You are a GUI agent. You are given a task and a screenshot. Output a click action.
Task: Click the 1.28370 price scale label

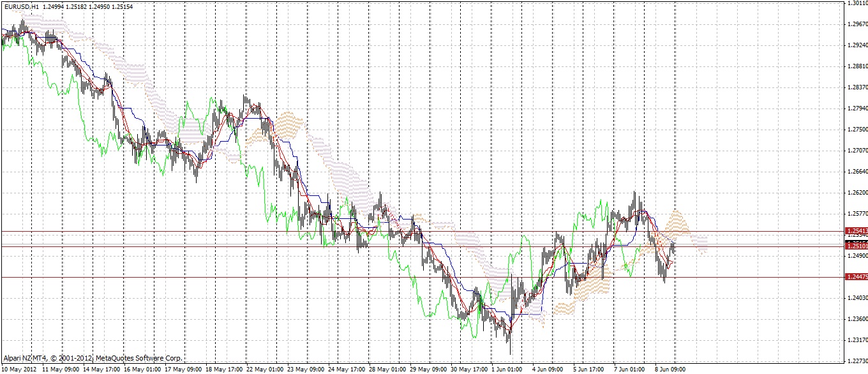click(x=857, y=87)
